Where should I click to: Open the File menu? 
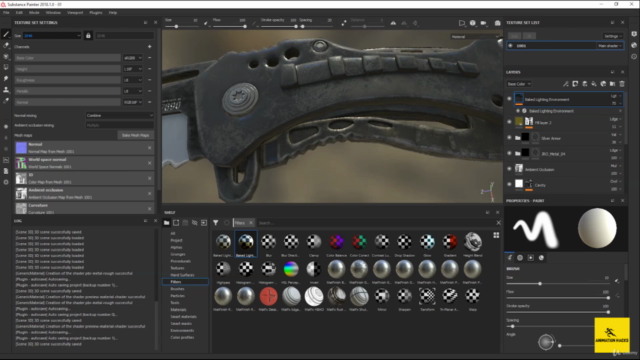(6, 13)
